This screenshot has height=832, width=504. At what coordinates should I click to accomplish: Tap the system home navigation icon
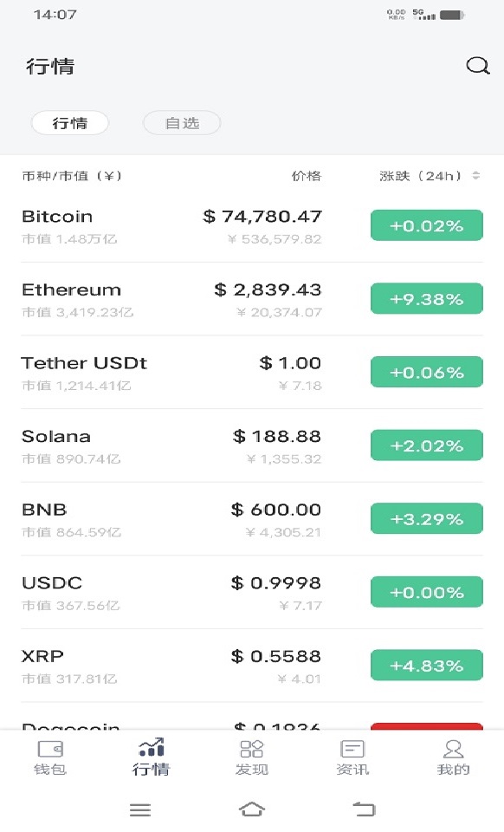coord(252,809)
